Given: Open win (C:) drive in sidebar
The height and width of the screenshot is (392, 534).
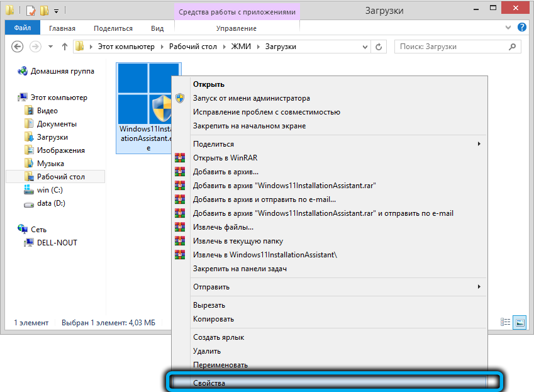Looking at the screenshot, I should point(49,190).
